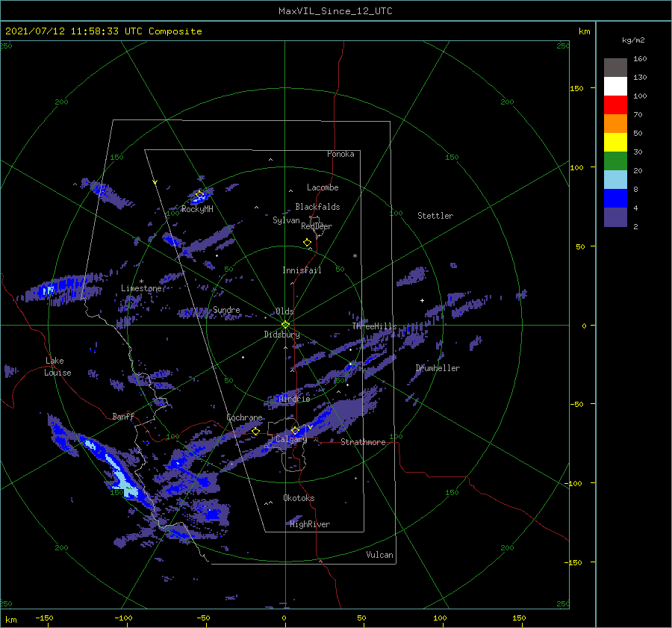Click the Lacombe city label
This screenshot has height=628, width=672.
[323, 187]
